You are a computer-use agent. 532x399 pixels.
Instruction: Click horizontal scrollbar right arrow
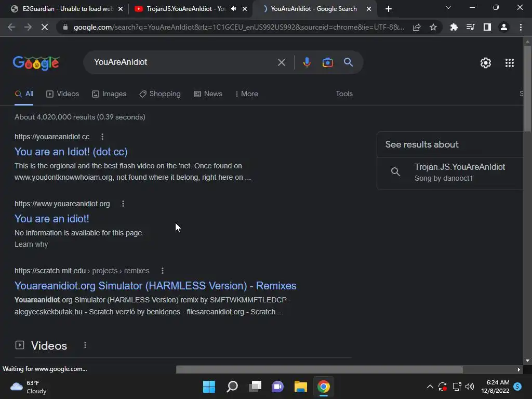[x=519, y=369]
